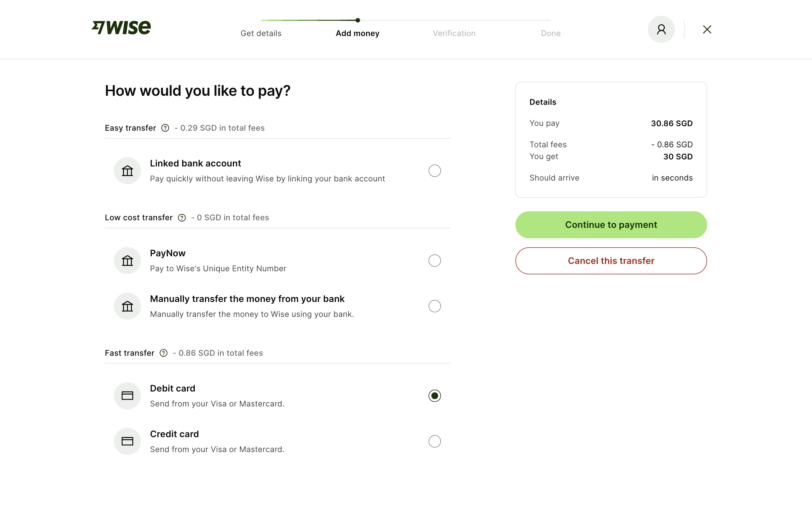Select the Credit card radio button

click(x=434, y=441)
